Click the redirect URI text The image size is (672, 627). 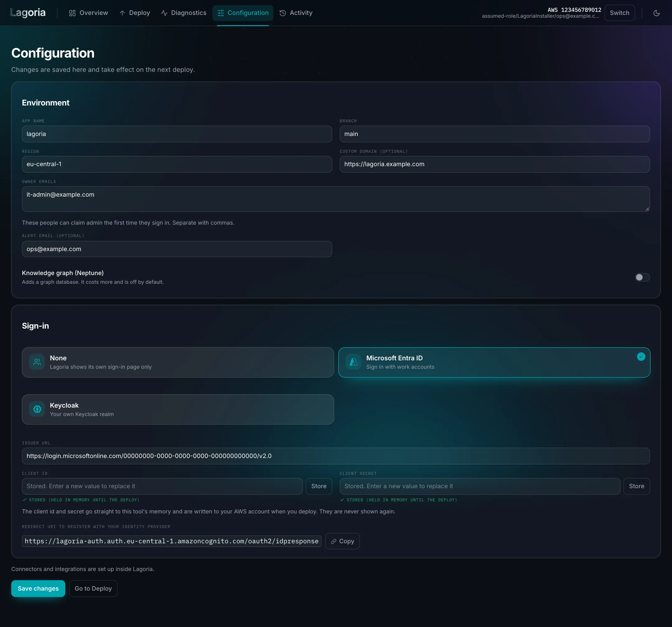tap(171, 541)
